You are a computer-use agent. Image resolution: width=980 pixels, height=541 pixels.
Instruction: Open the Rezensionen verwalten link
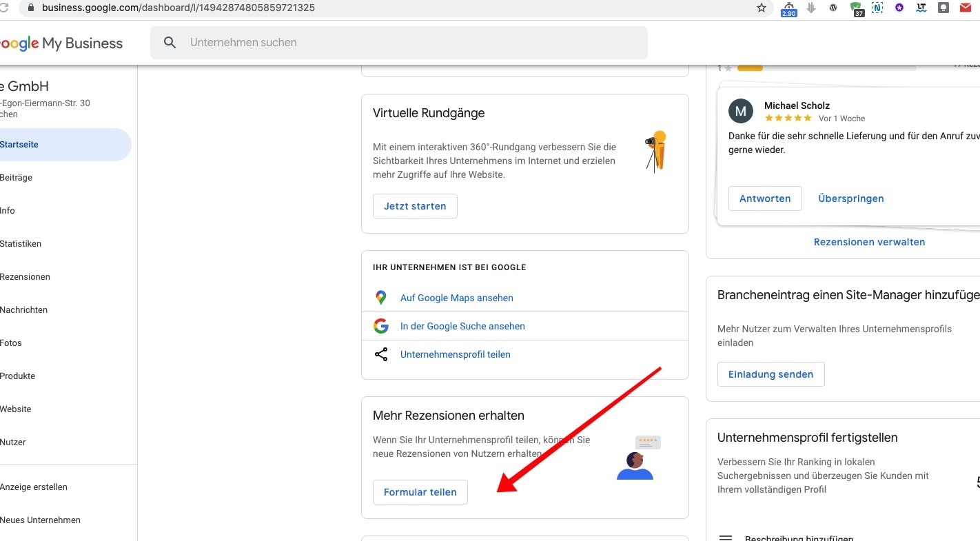[x=869, y=242]
